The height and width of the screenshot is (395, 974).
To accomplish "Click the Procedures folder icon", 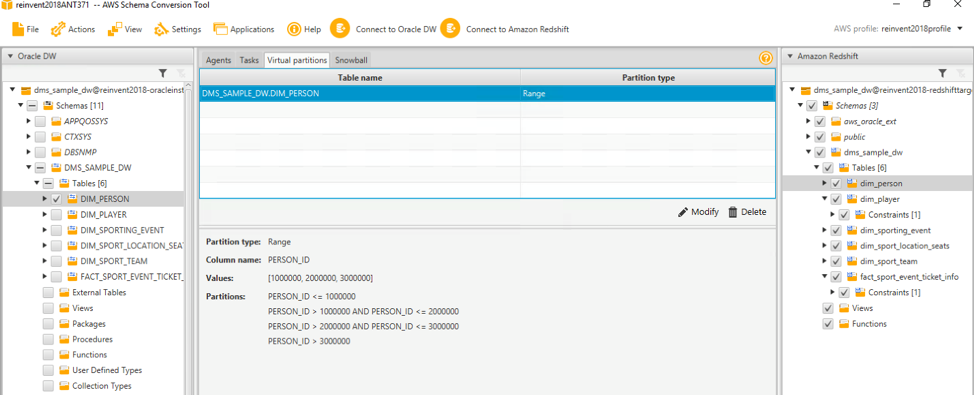I will pyautogui.click(x=64, y=339).
